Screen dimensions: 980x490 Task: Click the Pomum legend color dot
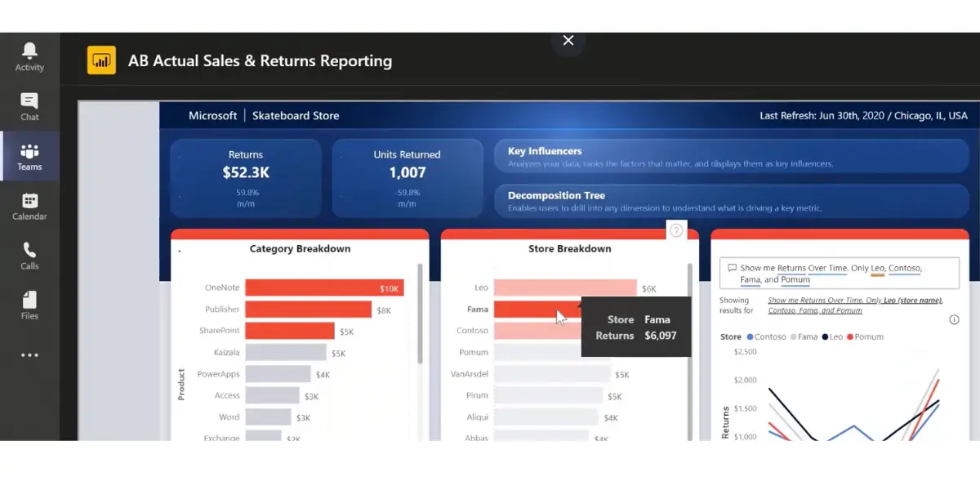pyautogui.click(x=850, y=336)
